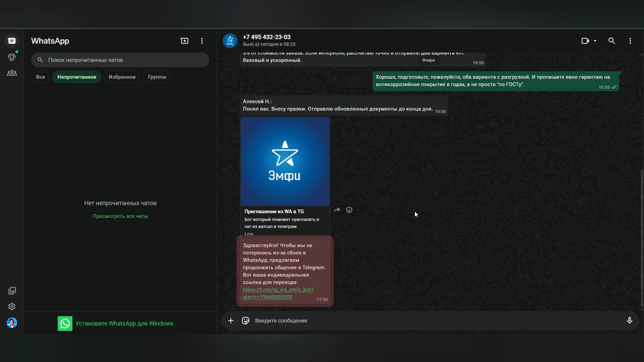
Task: Click the WhatsApp title in the sidebar header
Action: tap(50, 41)
